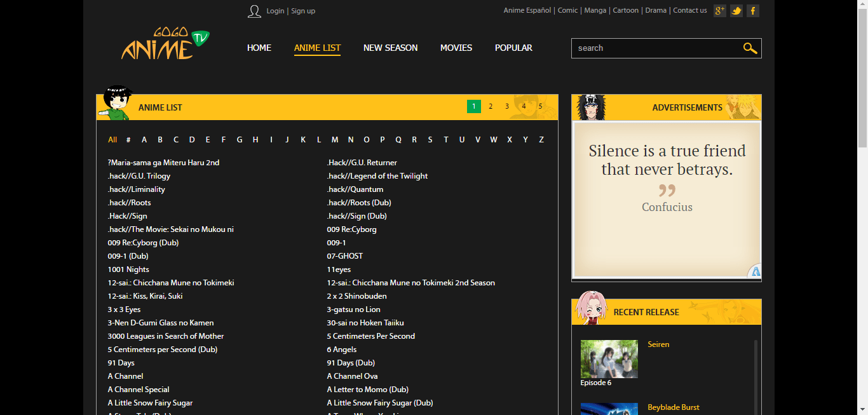The width and height of the screenshot is (868, 415).
Task: Click the user profile icon beside Login
Action: tap(254, 11)
